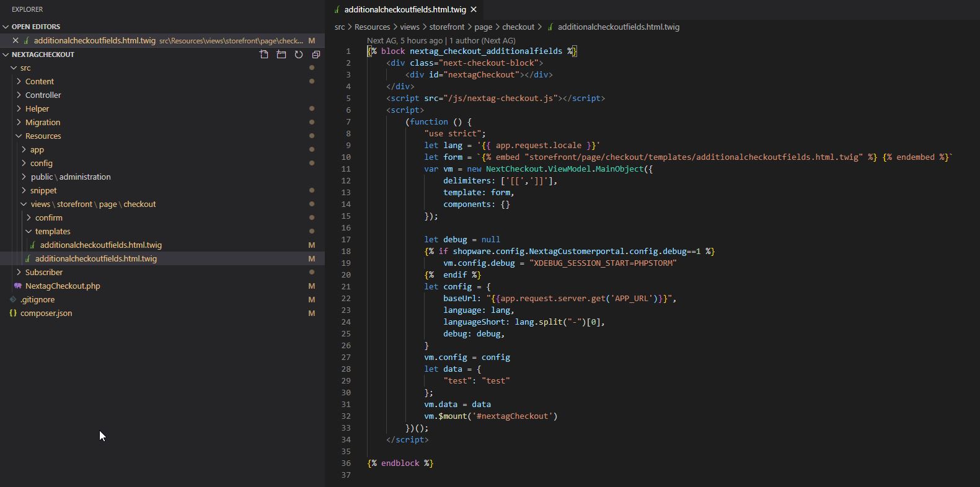Click the src breadcrumb segment
This screenshot has height=487, width=980.
(x=340, y=27)
